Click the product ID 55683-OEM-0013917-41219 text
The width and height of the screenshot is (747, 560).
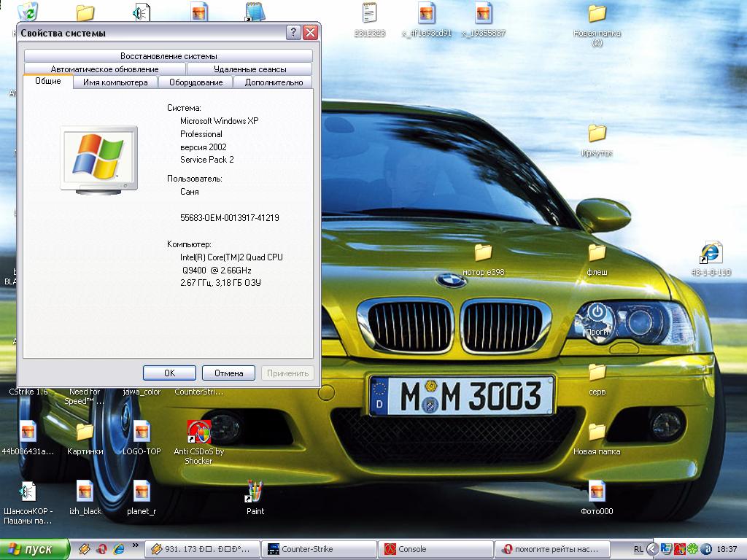pyautogui.click(x=230, y=217)
